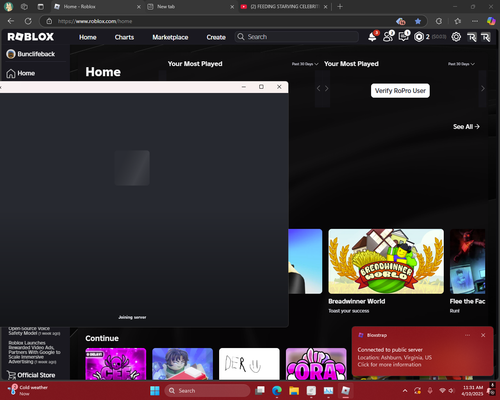This screenshot has width=500, height=400.
Task: Open the Charts menu item
Action: (x=124, y=37)
